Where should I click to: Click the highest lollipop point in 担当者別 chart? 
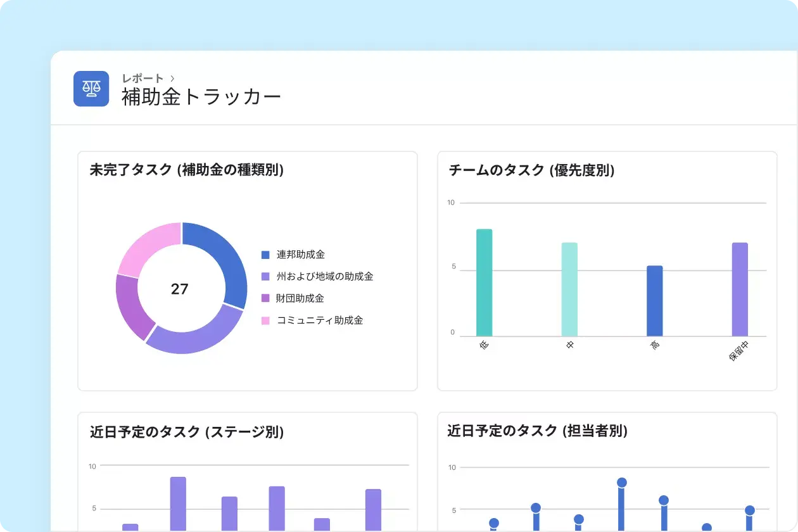click(622, 483)
